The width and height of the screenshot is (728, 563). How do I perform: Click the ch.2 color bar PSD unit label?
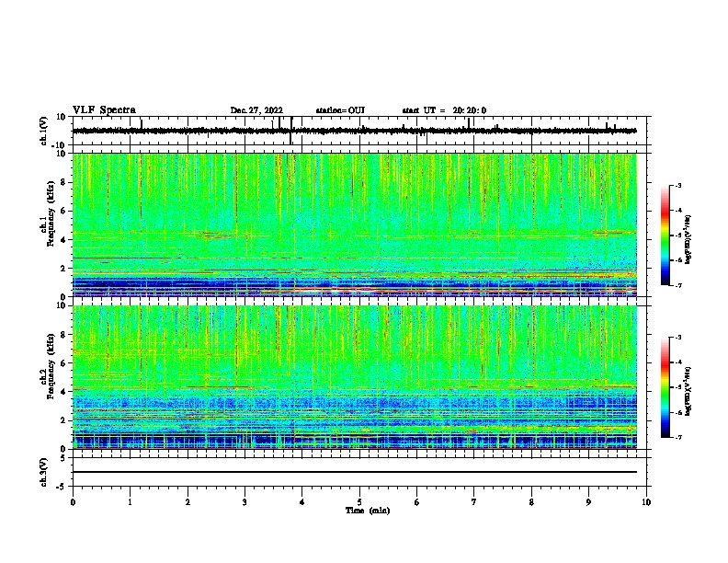coord(688,391)
